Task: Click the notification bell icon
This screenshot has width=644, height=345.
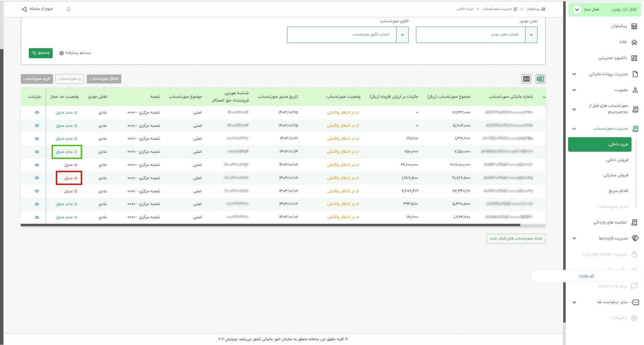Action: (68, 9)
